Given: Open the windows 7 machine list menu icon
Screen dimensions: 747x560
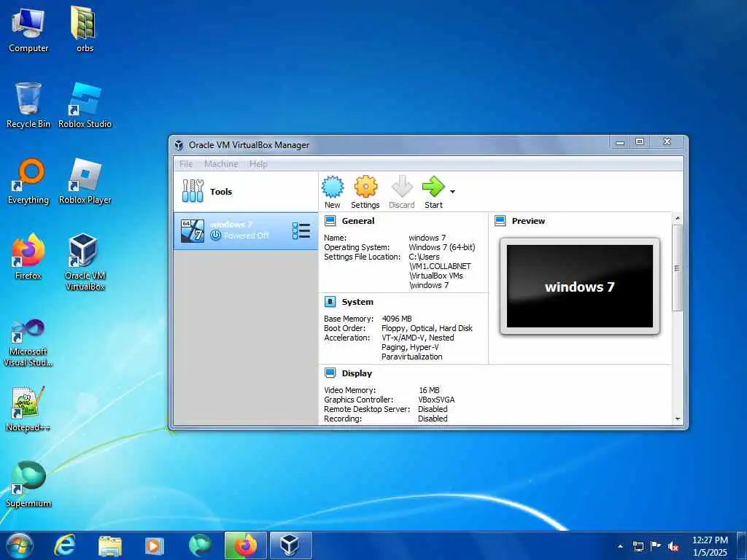Looking at the screenshot, I should pyautogui.click(x=301, y=230).
